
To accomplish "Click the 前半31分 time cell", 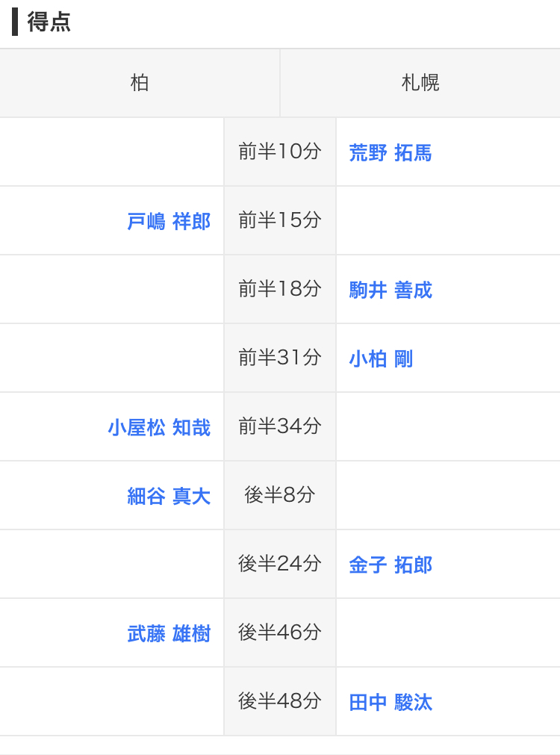I will [x=280, y=358].
